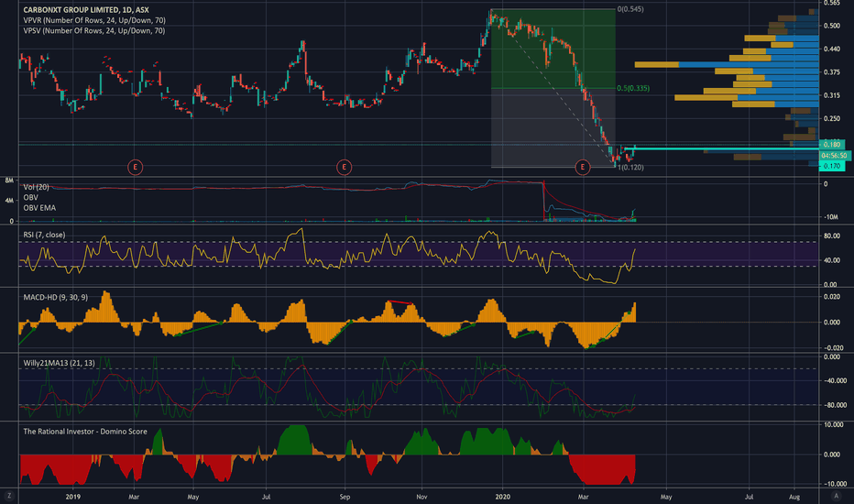Click the 04:56:50 countdown label

835,155
